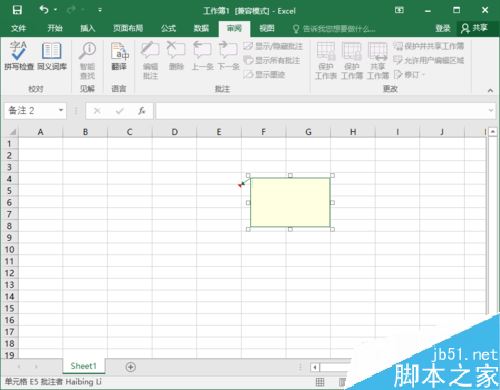Undo the last action
The width and height of the screenshot is (500, 390).
(x=44, y=10)
